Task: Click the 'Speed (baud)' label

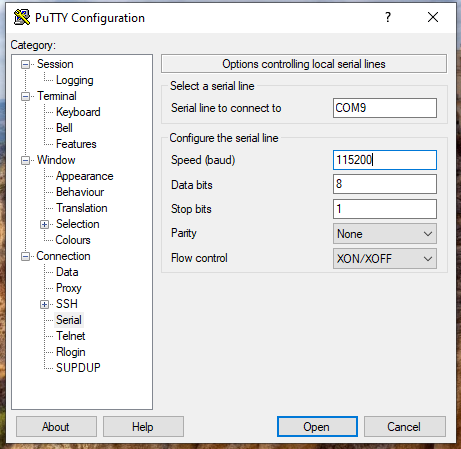Action: tap(203, 160)
